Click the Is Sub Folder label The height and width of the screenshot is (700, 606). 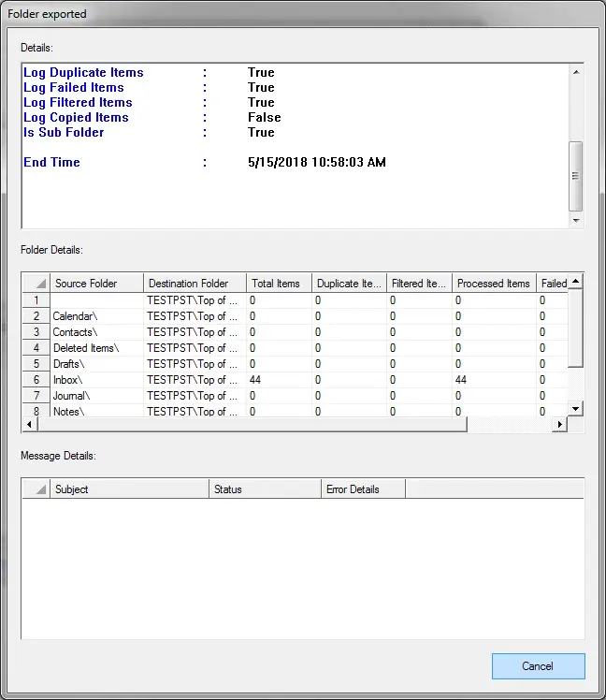64,132
